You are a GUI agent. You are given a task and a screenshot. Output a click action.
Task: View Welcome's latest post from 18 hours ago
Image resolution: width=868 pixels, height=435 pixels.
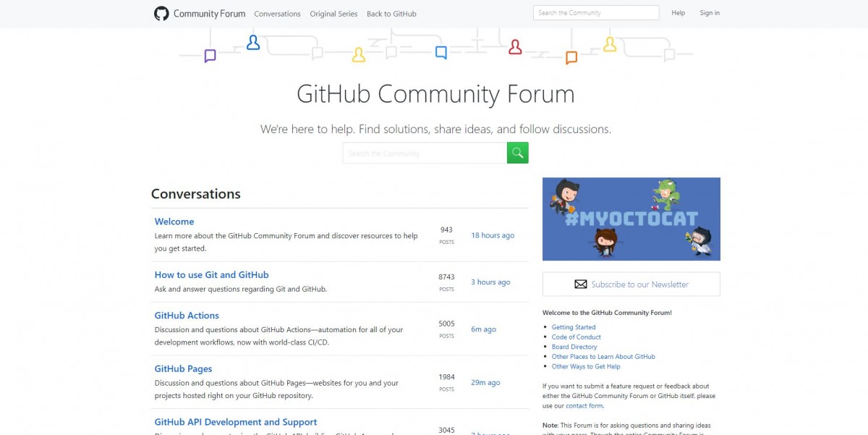click(493, 235)
